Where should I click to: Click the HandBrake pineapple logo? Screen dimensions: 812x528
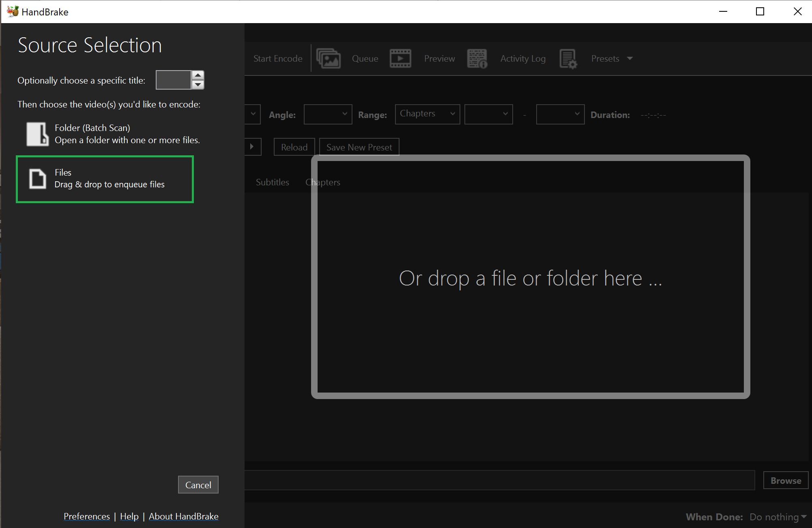click(x=12, y=11)
